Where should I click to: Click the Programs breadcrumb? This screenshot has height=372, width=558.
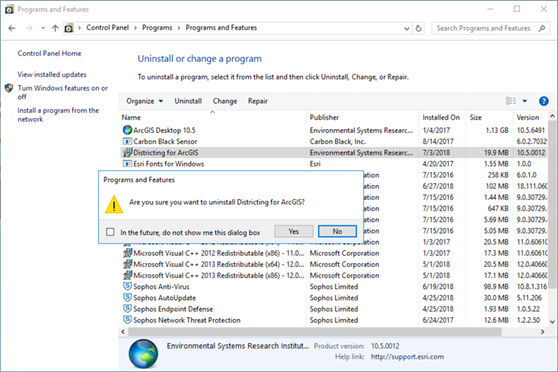(x=157, y=28)
